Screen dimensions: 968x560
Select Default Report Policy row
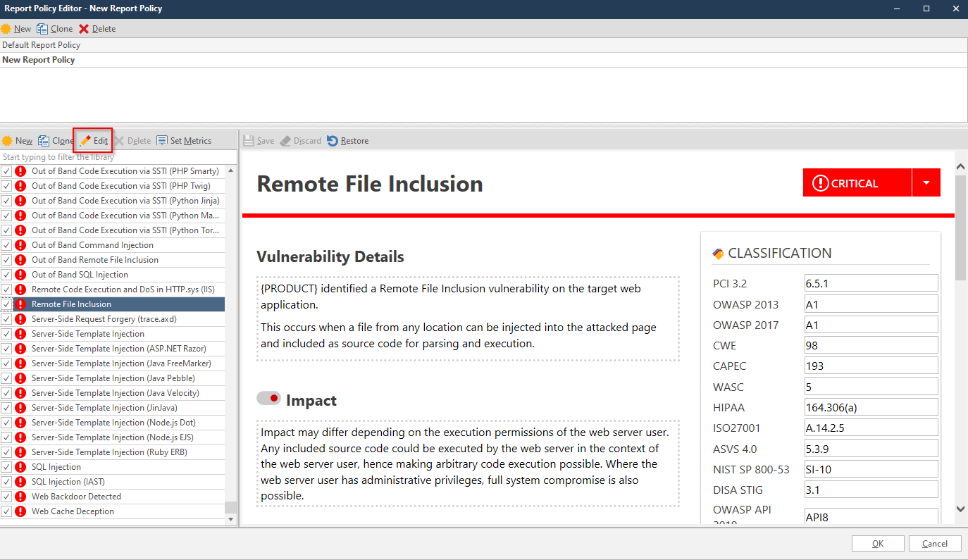coord(483,45)
